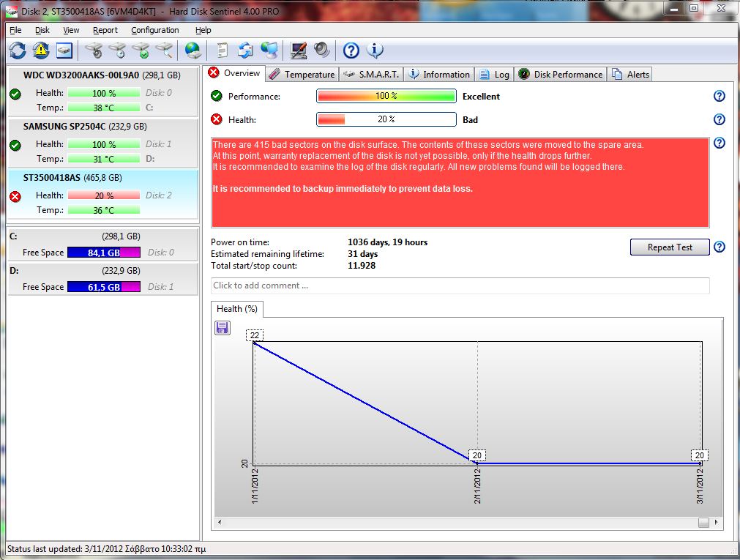This screenshot has height=560, width=740.
Task: Click the network computers globe icon
Action: pos(269,50)
